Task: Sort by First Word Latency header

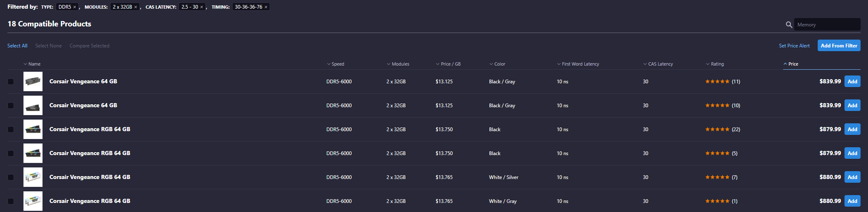Action: pyautogui.click(x=580, y=64)
